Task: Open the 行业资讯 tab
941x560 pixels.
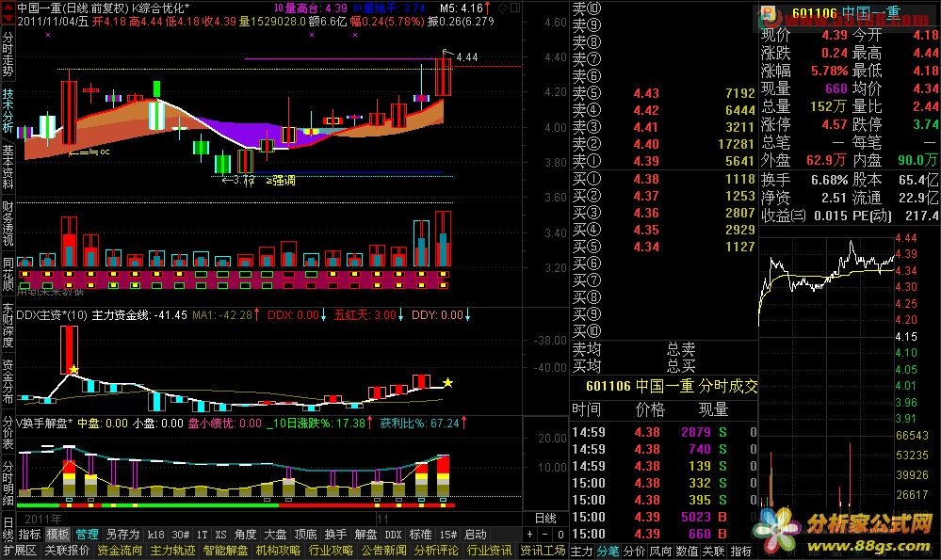Action: click(x=490, y=551)
